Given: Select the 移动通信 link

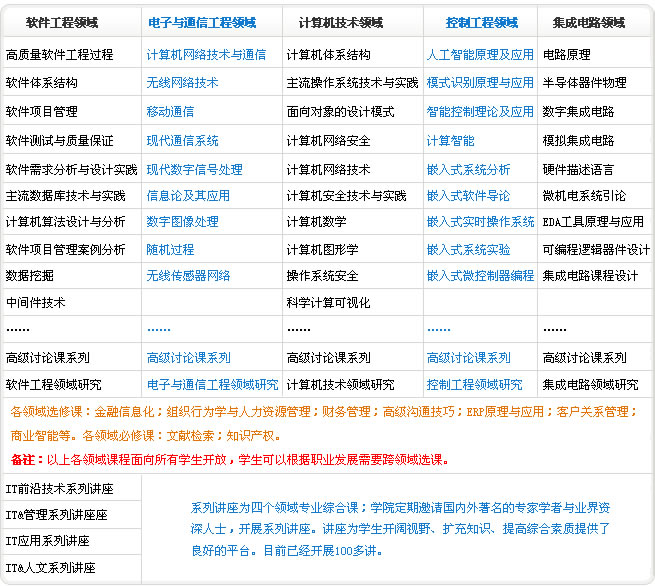Looking at the screenshot, I should click(170, 112).
